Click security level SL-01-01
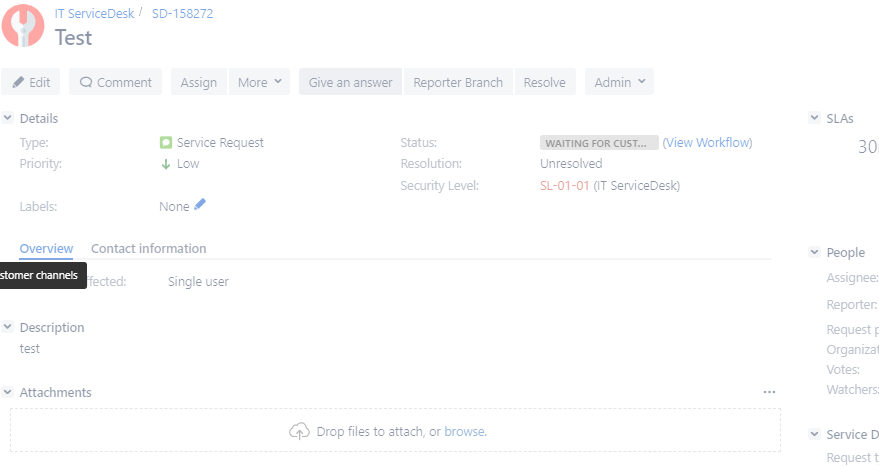 click(565, 186)
